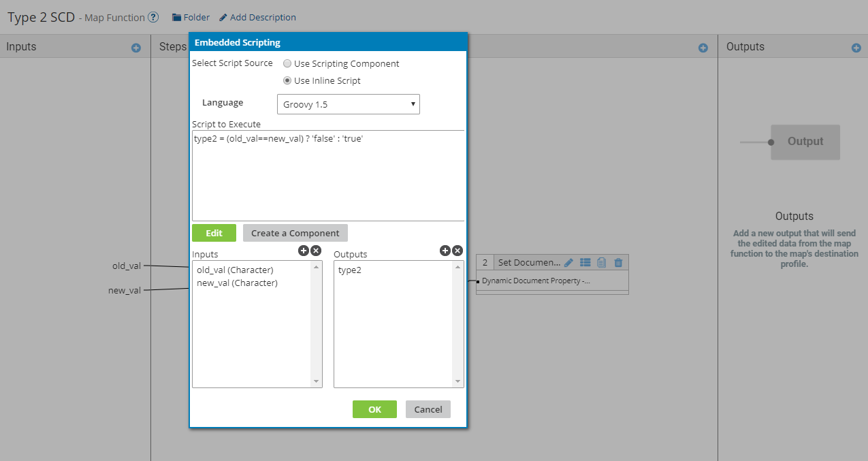Image resolution: width=868 pixels, height=461 pixels.
Task: Add a script output variable with the plus icon
Action: click(445, 251)
